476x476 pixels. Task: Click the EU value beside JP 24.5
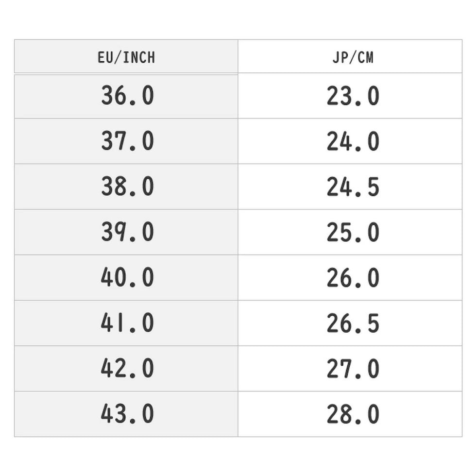pyautogui.click(x=127, y=187)
